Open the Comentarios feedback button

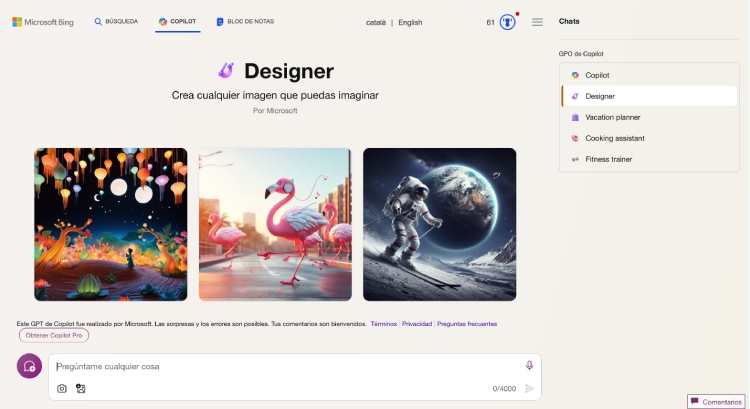716,402
